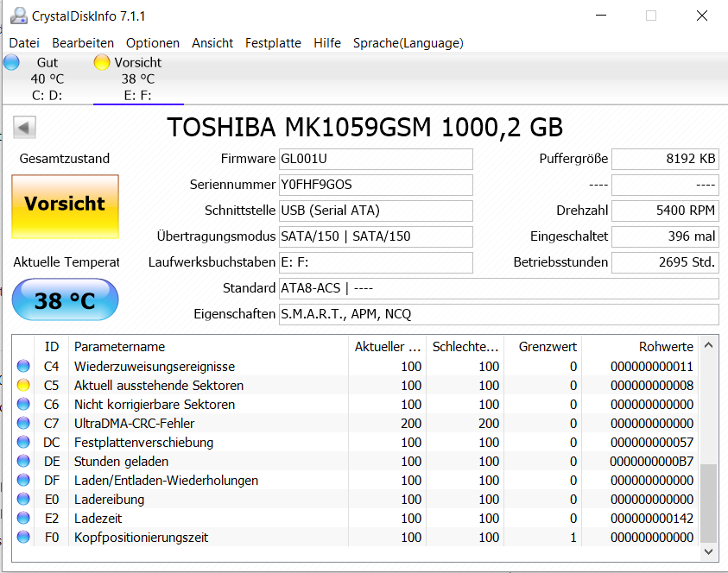Click status dot of Stunden geladen row

click(x=23, y=461)
